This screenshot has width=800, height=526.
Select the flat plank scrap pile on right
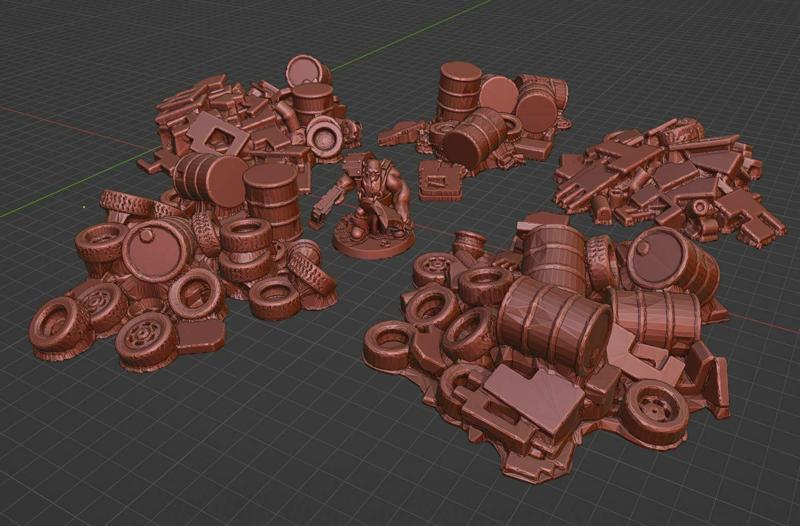pos(670,182)
